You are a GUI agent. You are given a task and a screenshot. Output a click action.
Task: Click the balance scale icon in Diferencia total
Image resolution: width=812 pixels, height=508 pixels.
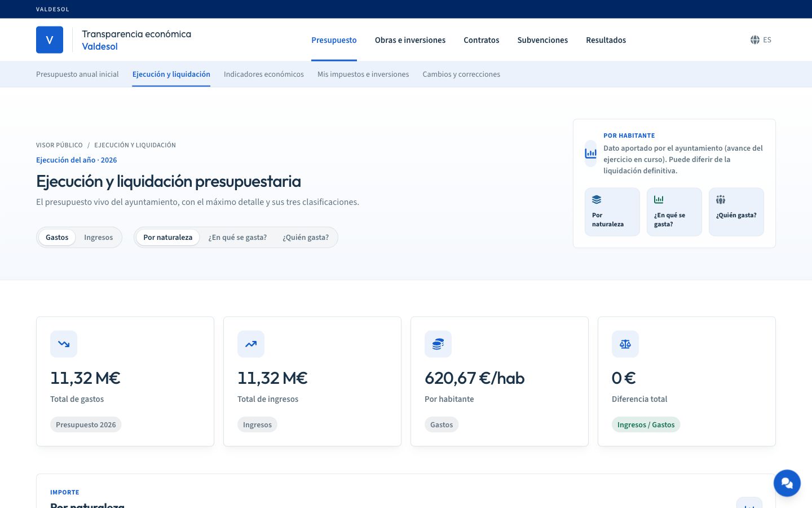tap(625, 344)
